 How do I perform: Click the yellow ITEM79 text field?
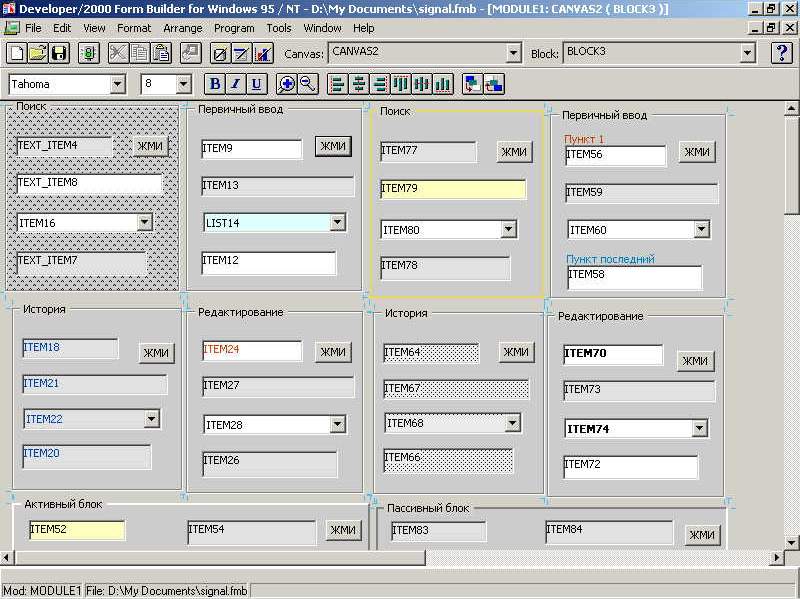[x=452, y=189]
